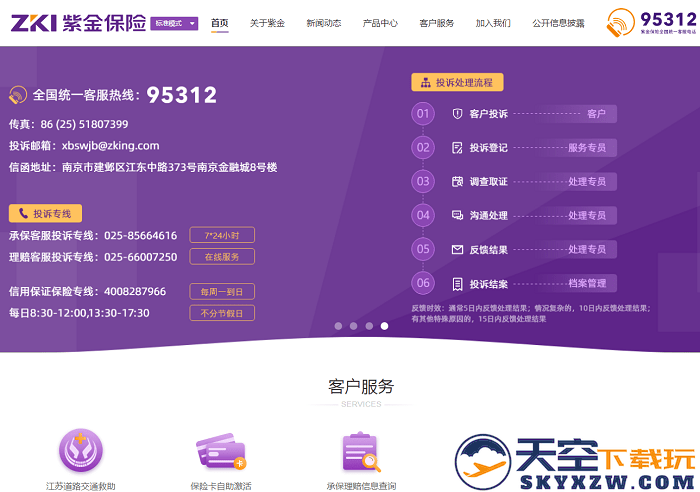Viewport: 700px width, 492px height.
Task: Click step 01 circle
Action: 423,113
